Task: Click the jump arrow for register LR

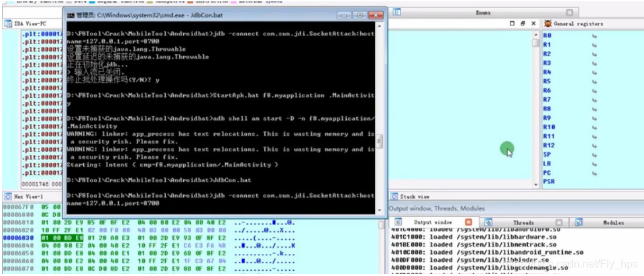Action: [x=594, y=163]
